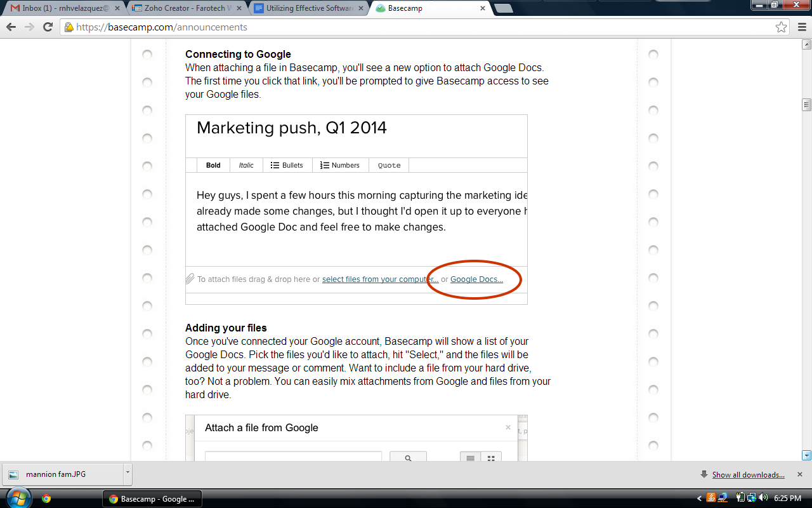Open Show all downloads link
Image resolution: width=812 pixels, height=508 pixels.
748,474
